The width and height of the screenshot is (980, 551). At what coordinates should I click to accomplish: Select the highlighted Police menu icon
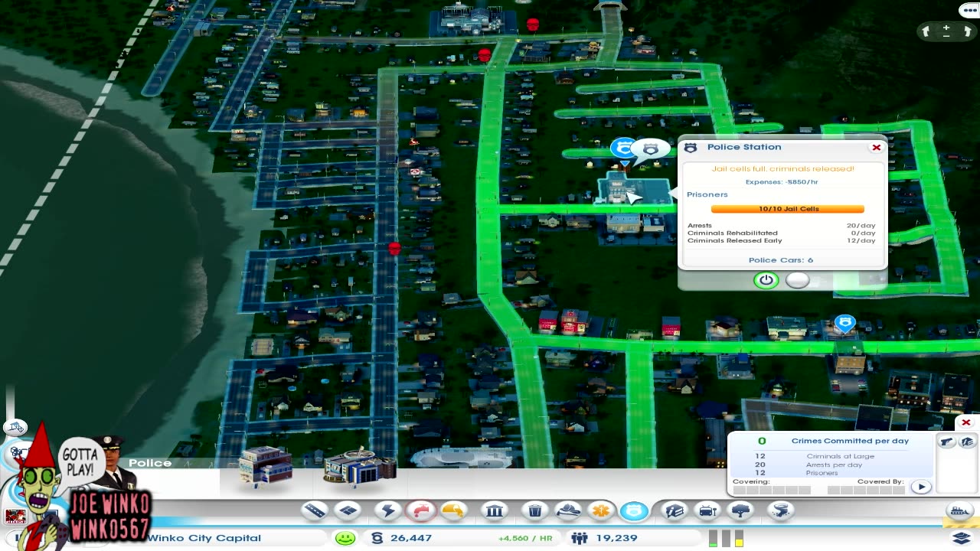pos(634,510)
